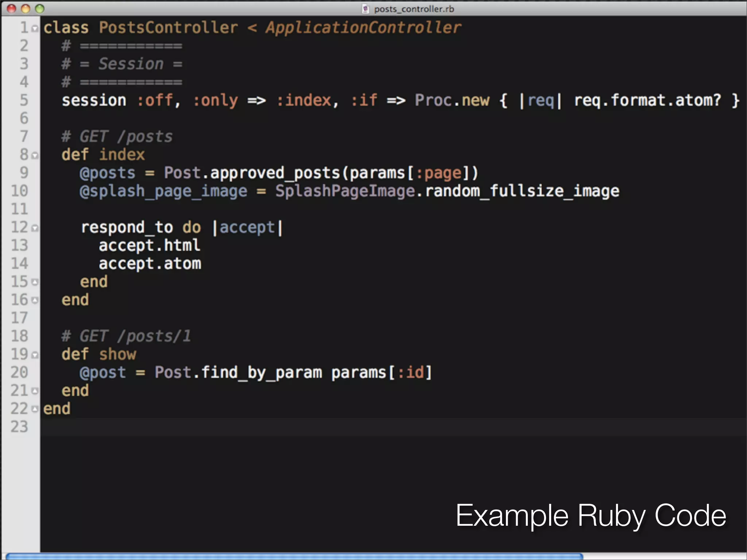Click approved_posts on line 9

pyautogui.click(x=275, y=173)
